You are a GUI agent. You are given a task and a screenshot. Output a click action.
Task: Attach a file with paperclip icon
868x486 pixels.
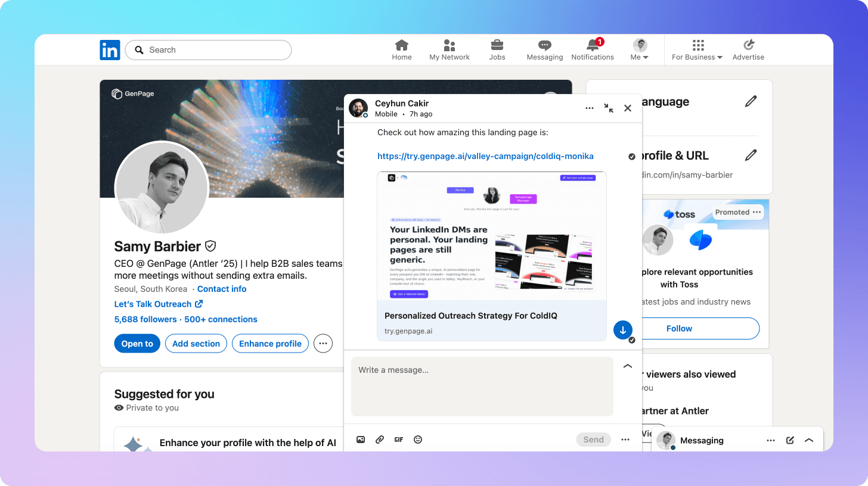[x=380, y=440]
